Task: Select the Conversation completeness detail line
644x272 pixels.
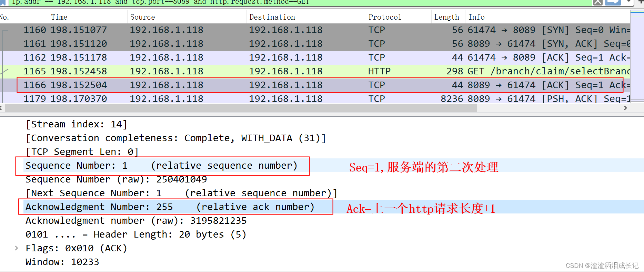Action: coord(176,138)
